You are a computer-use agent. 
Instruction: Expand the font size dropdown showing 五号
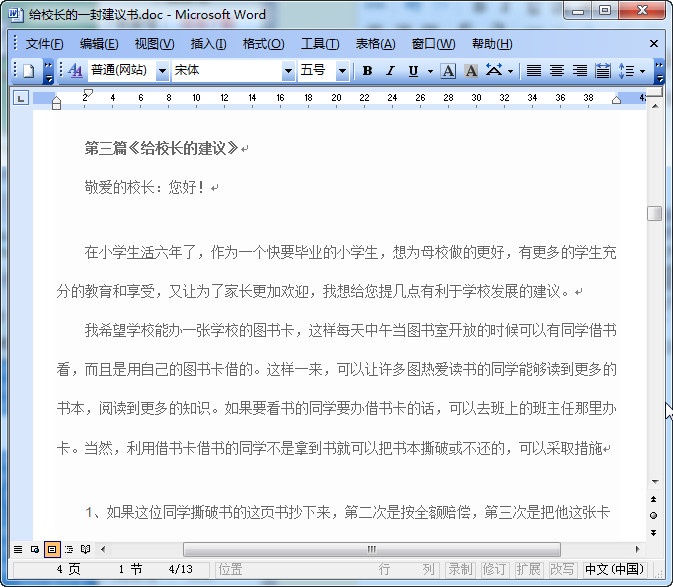click(x=342, y=71)
